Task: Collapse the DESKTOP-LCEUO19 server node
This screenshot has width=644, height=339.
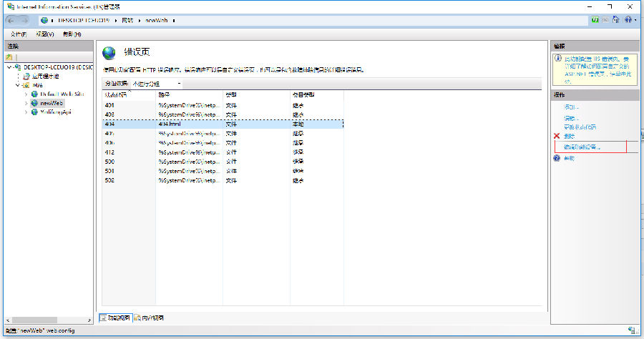Action: point(9,67)
